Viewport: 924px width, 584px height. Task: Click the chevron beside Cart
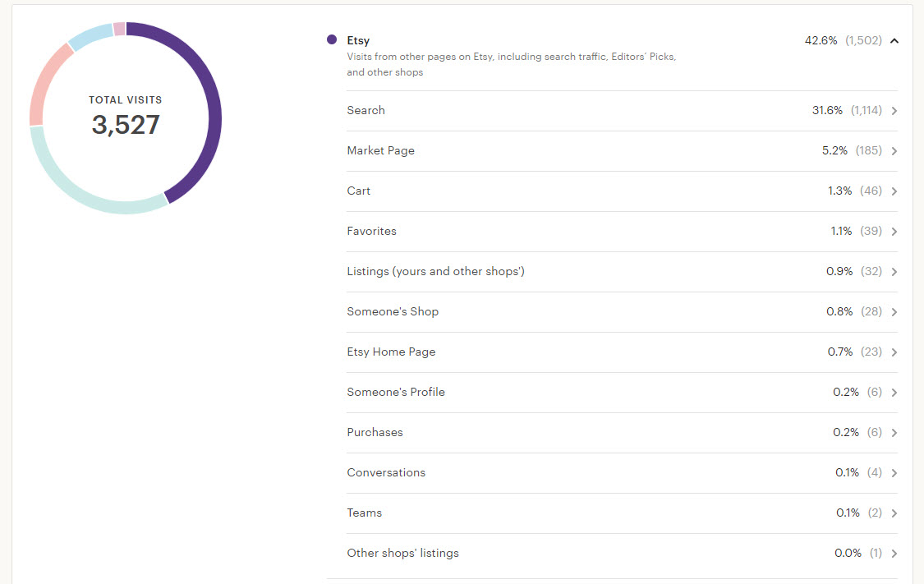(894, 191)
